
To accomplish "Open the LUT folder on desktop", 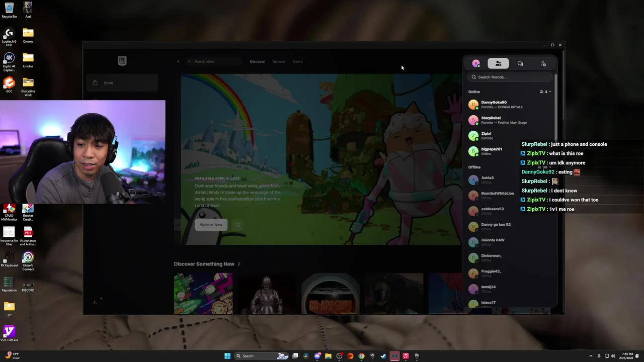I will [9, 309].
